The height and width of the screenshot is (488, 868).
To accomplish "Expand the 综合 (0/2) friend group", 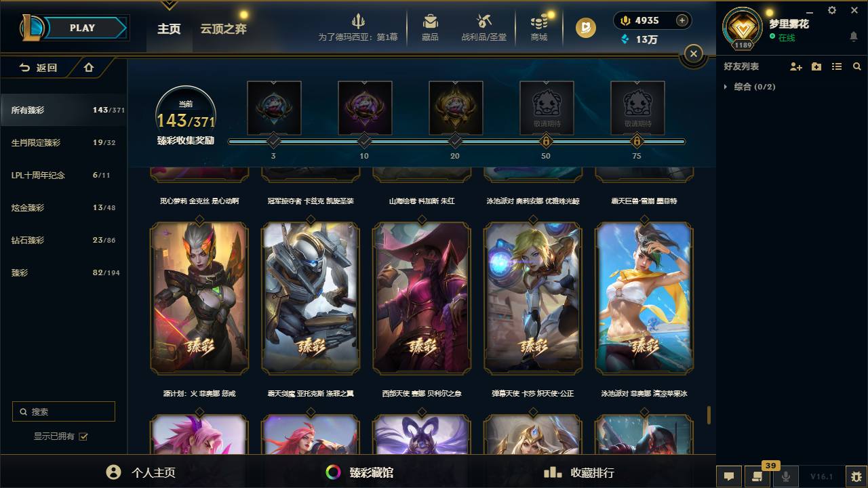I will (x=750, y=87).
